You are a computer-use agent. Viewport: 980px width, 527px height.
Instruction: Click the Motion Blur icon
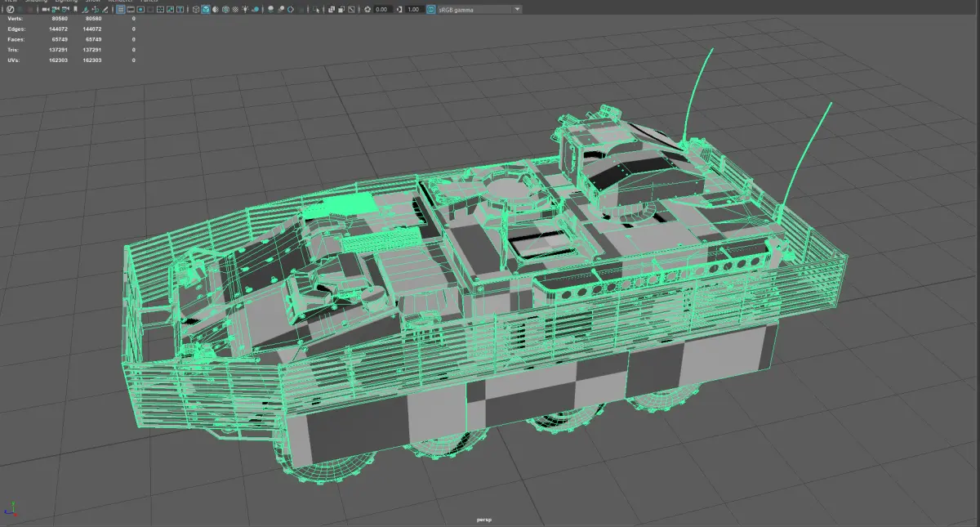pos(281,9)
